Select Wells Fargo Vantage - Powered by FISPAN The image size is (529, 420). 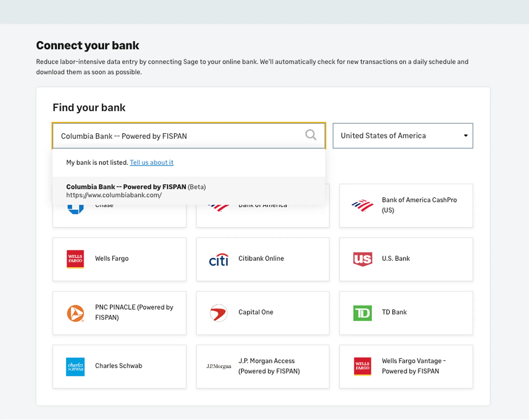406,367
